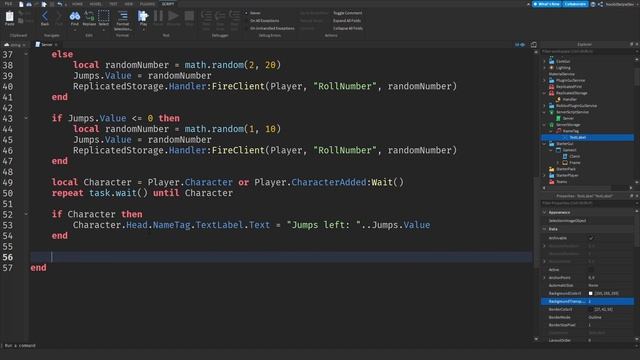Click the StarterPack folder icon
Image resolution: width=640 pixels, height=360 pixels.
(551, 169)
